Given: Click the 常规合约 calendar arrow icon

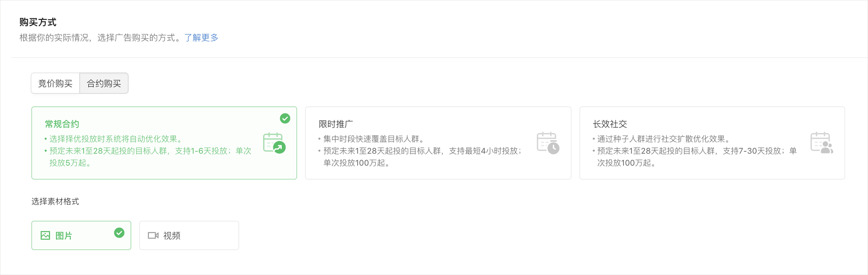Looking at the screenshot, I should [x=274, y=143].
